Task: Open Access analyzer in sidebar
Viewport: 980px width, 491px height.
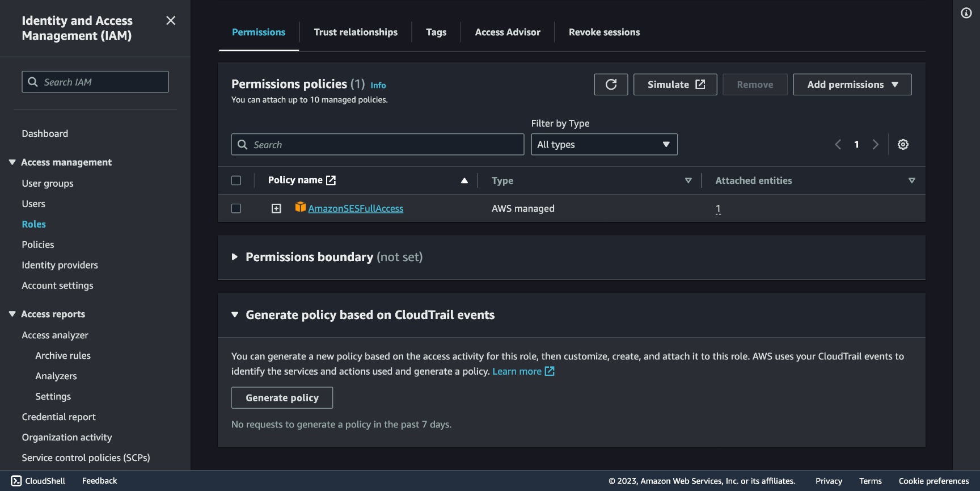Action: 55,335
